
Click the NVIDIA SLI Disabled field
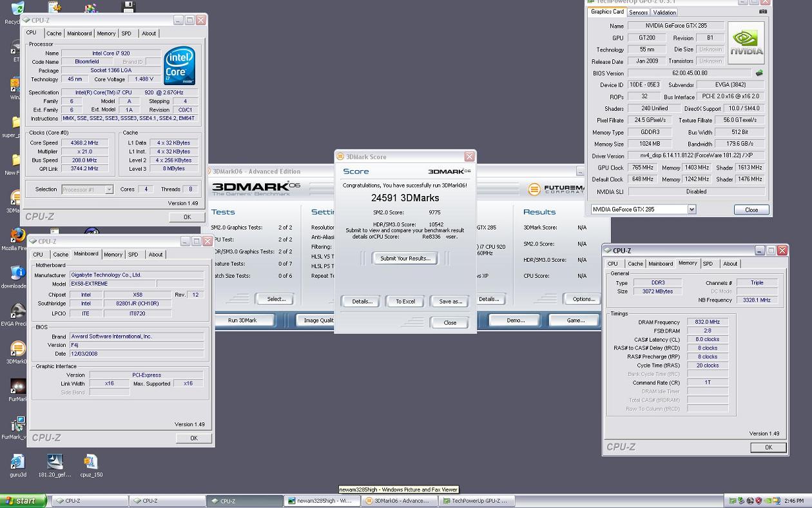pyautogui.click(x=696, y=191)
